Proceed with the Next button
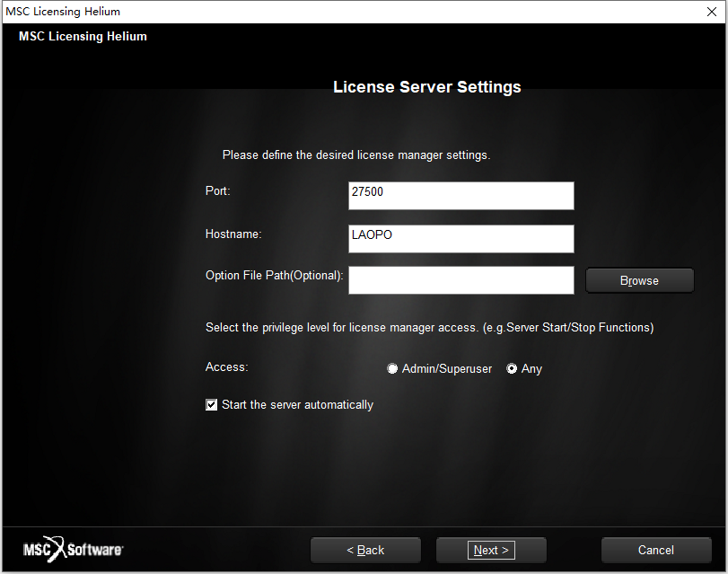Screen dimensions: 728x574 (x=491, y=551)
